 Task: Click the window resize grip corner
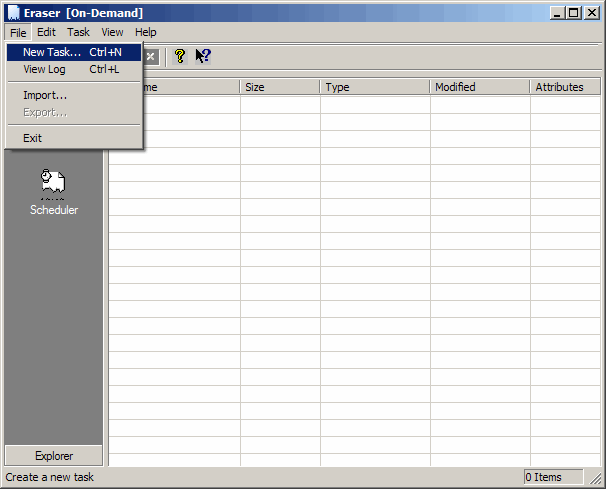point(596,478)
